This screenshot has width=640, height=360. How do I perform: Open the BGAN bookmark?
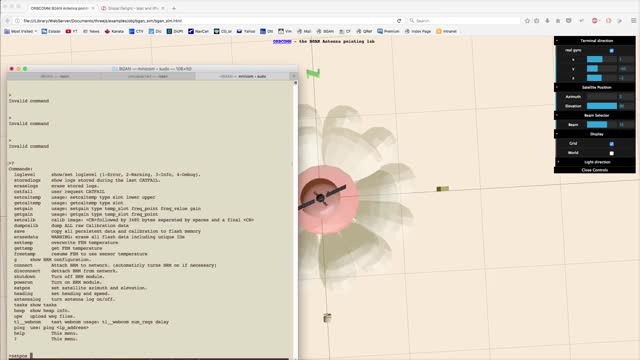pyautogui.click(x=325, y=31)
